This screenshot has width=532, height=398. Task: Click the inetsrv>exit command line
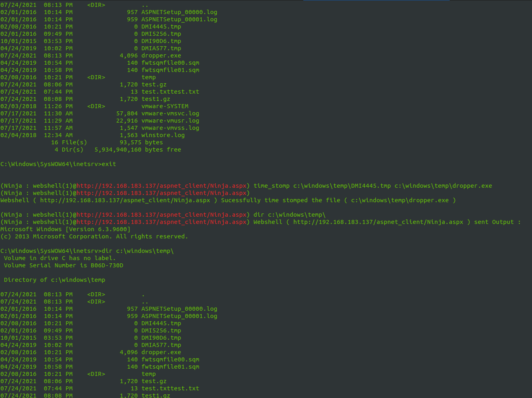tap(58, 164)
